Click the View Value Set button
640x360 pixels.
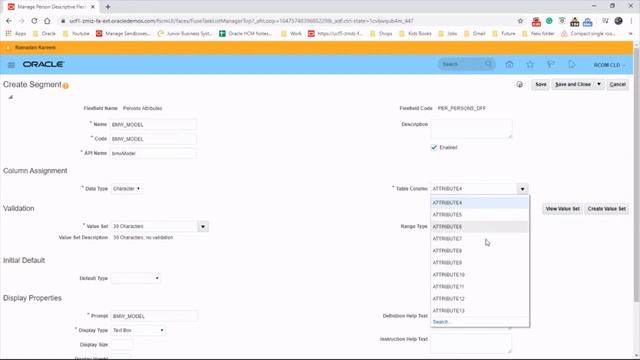click(x=562, y=209)
